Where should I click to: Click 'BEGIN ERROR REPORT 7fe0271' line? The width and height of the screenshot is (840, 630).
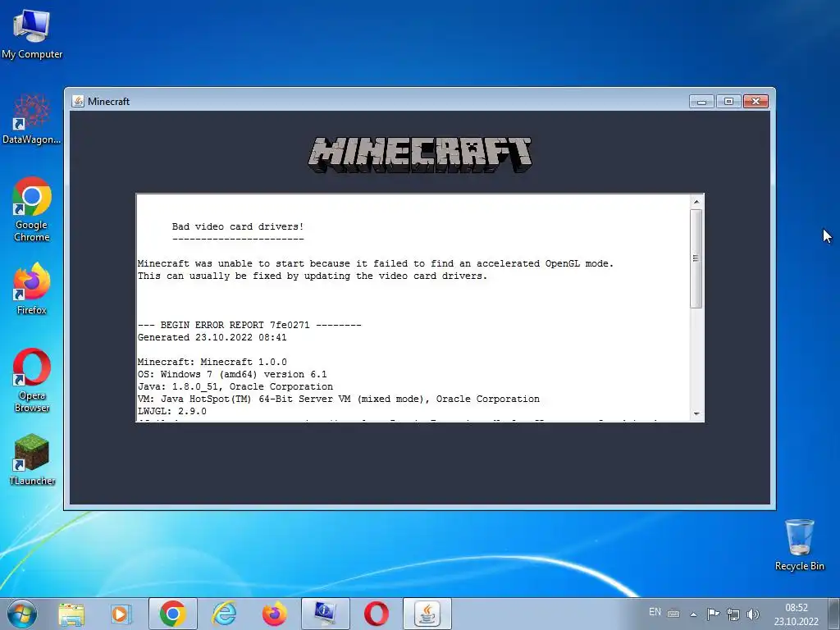coord(249,325)
